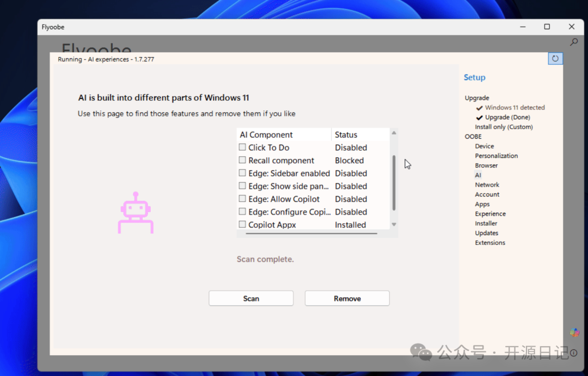Click the vertical scrollbar thumb in list
This screenshot has width=588, height=376.
(x=394, y=182)
